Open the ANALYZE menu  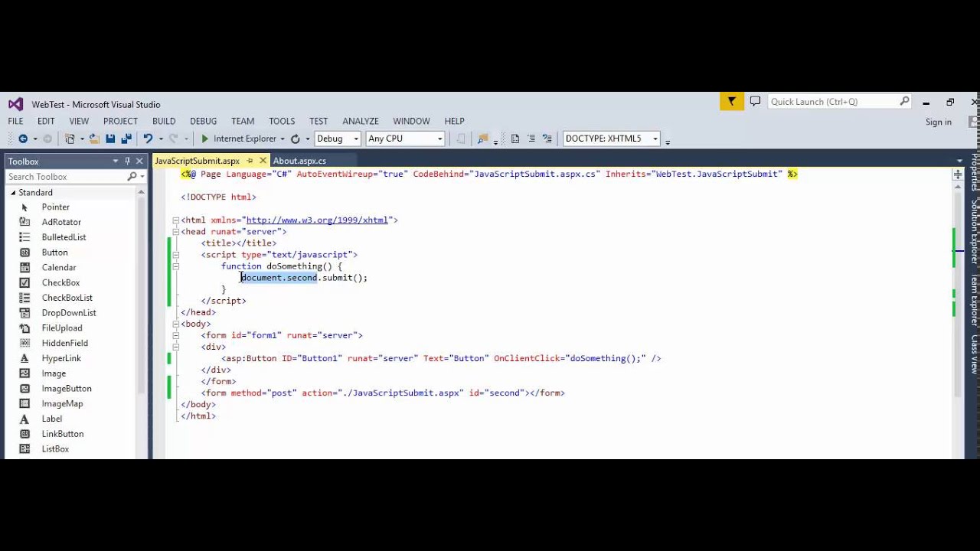coord(361,121)
